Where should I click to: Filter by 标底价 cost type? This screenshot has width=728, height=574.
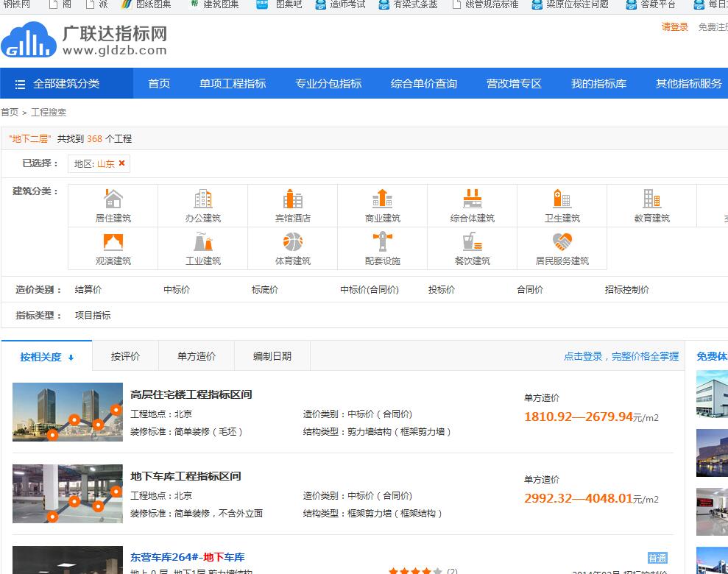265,289
